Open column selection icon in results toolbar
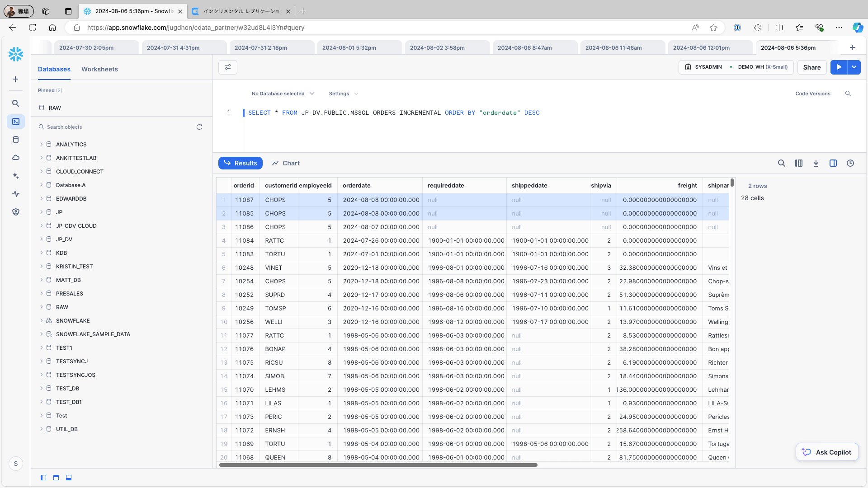Screen dimensions: 868x488 tap(799, 163)
